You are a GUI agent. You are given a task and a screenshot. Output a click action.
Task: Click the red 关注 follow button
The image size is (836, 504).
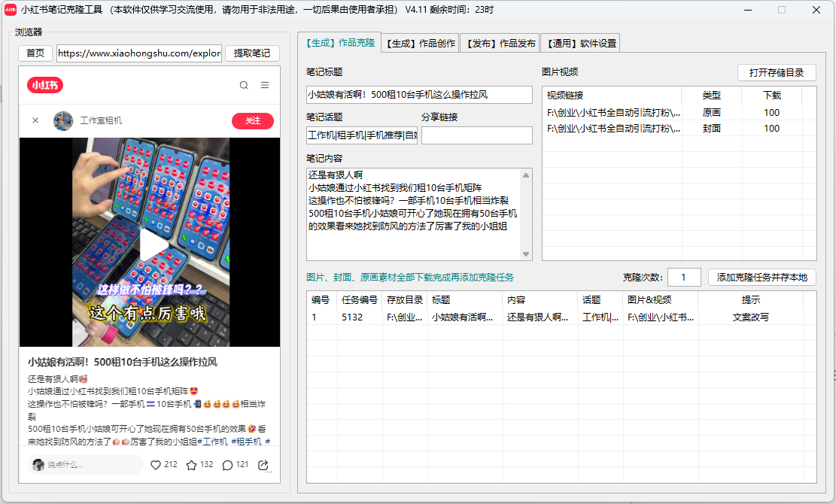point(253,121)
